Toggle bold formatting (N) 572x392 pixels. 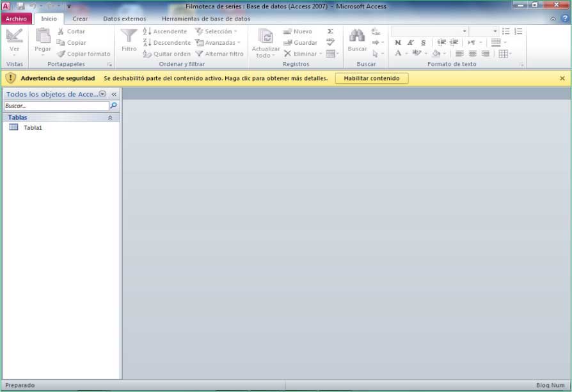click(x=398, y=43)
